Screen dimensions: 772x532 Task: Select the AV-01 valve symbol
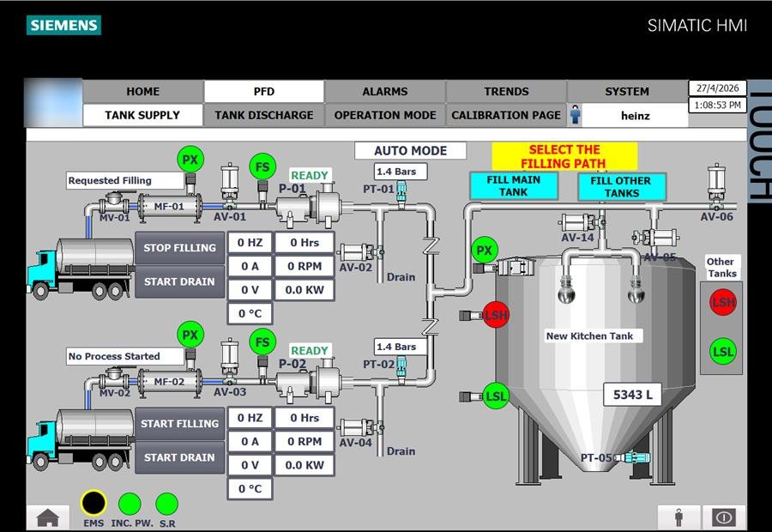pos(229,188)
